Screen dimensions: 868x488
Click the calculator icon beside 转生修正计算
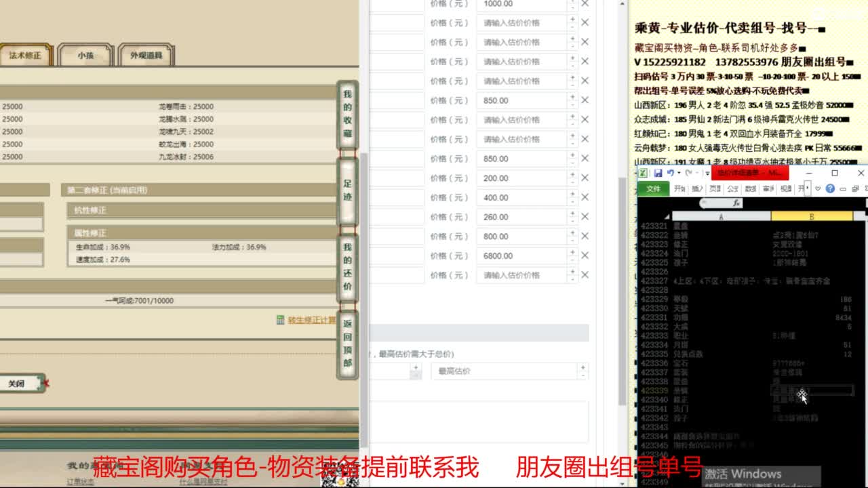coord(281,320)
